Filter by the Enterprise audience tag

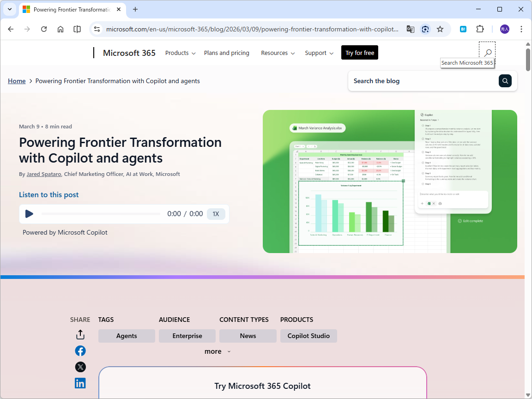[x=187, y=336]
